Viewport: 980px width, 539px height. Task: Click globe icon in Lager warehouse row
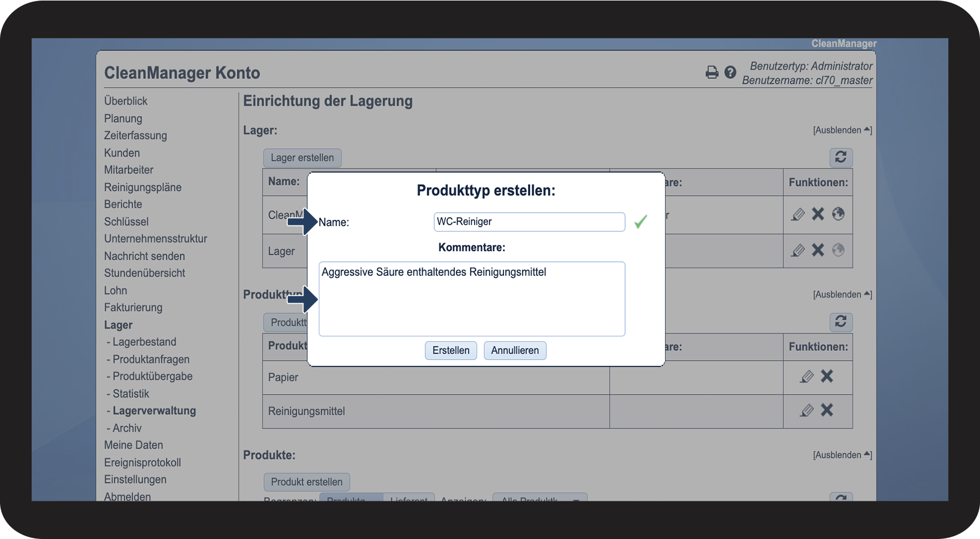838,250
